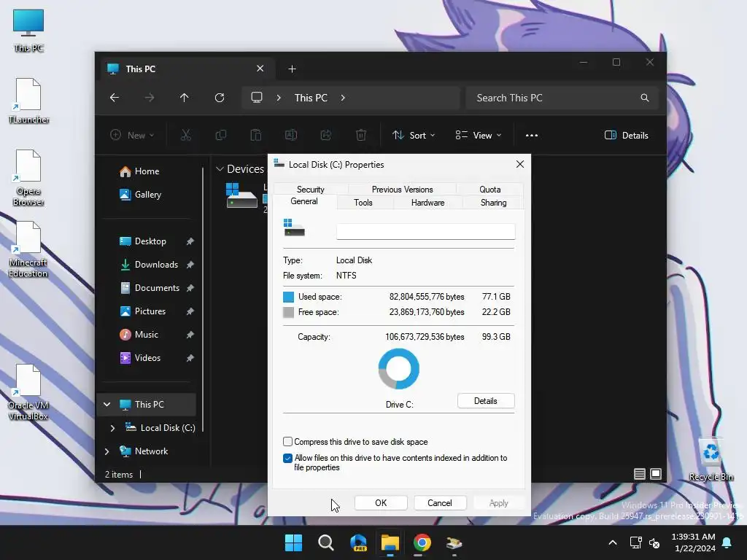Click the Share icon in toolbar
Image resolution: width=747 pixels, height=560 pixels.
click(x=326, y=135)
